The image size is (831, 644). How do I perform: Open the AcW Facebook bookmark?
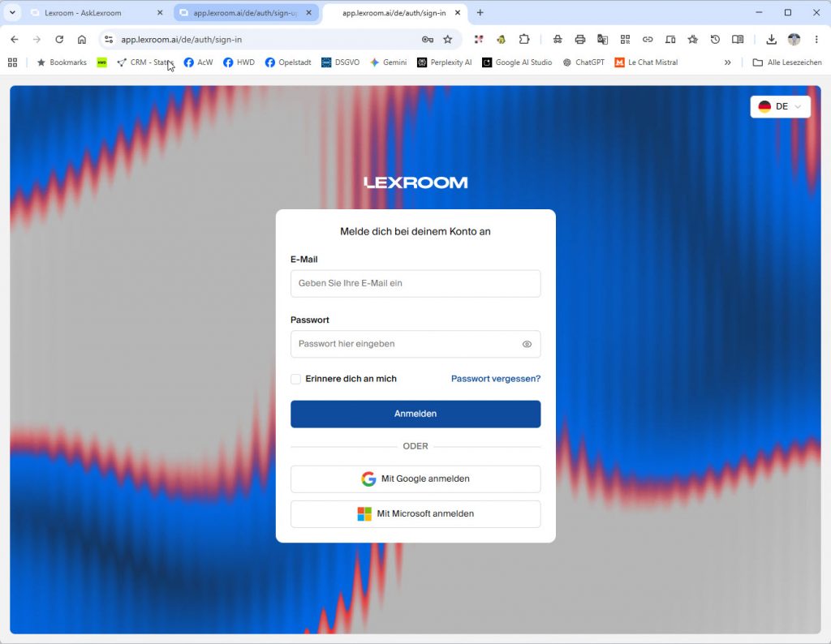pos(198,62)
